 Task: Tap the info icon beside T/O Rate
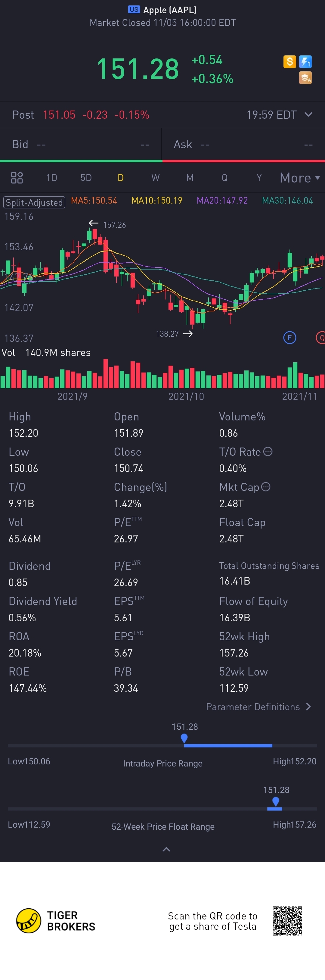(268, 451)
